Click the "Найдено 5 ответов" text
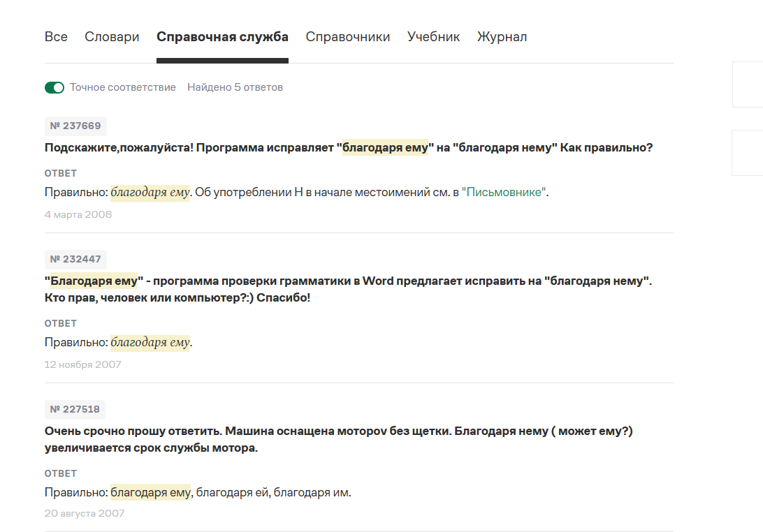763x532 pixels. 235,87
